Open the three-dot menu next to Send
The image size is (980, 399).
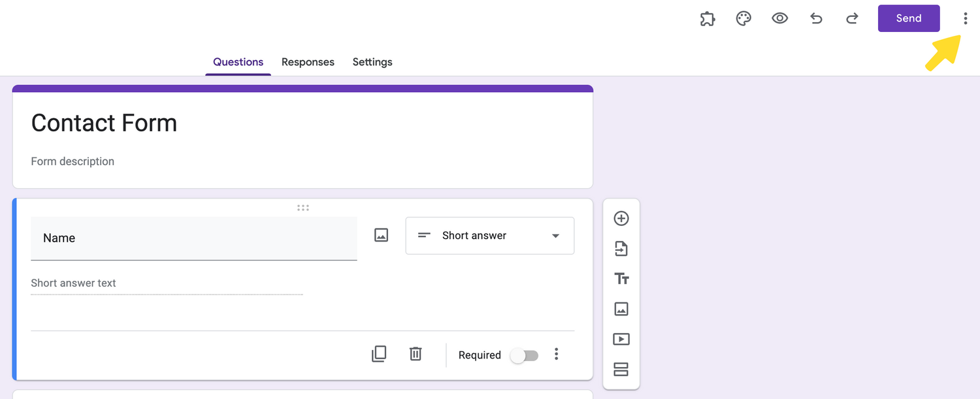coord(965,18)
